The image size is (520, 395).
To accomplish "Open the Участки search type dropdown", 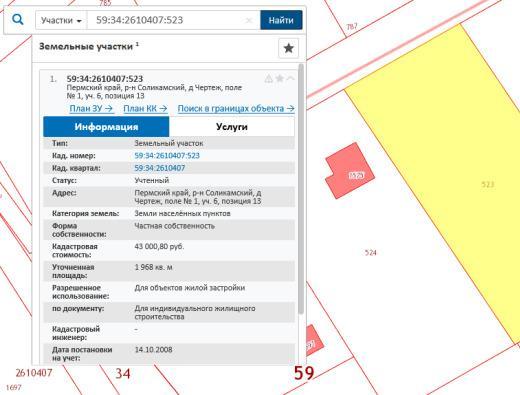I will [x=61, y=20].
